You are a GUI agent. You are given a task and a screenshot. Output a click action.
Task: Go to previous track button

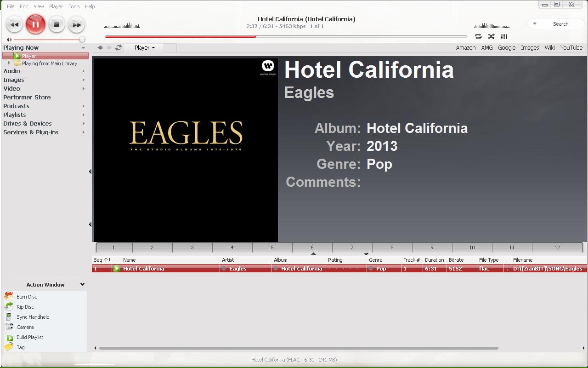pyautogui.click(x=14, y=25)
